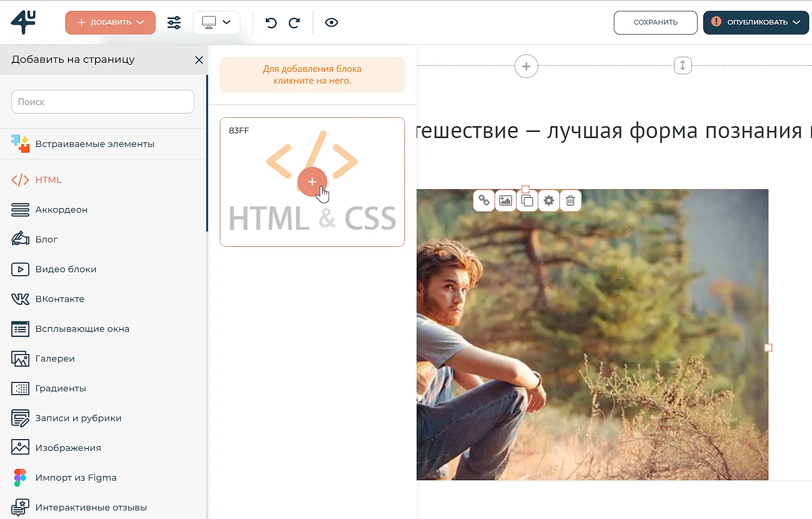
Task: Delete the image with trash icon
Action: pyautogui.click(x=570, y=200)
